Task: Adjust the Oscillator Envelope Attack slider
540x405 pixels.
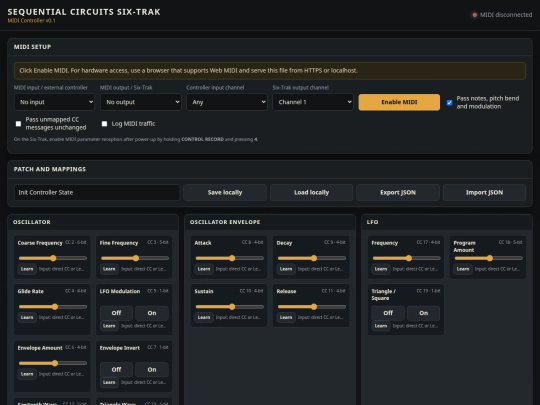Action: [230, 258]
